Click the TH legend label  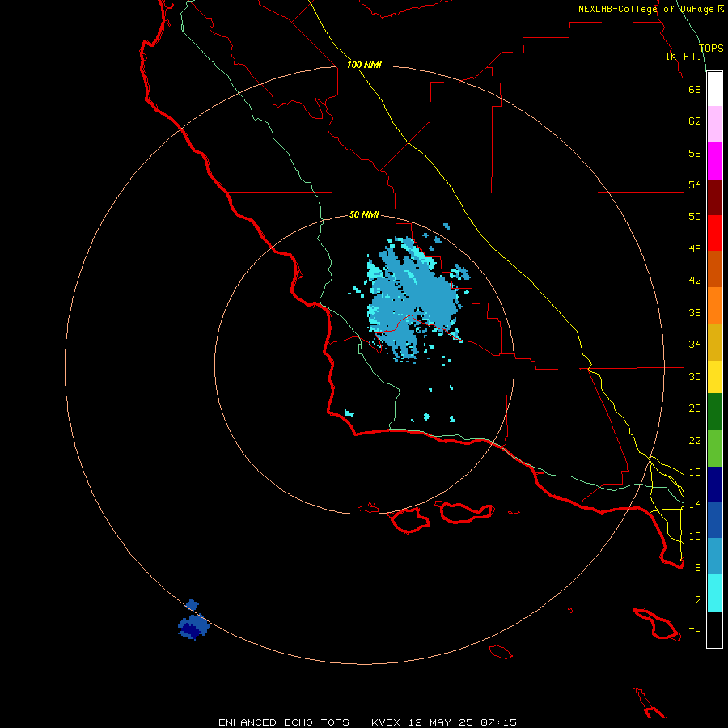click(x=695, y=632)
